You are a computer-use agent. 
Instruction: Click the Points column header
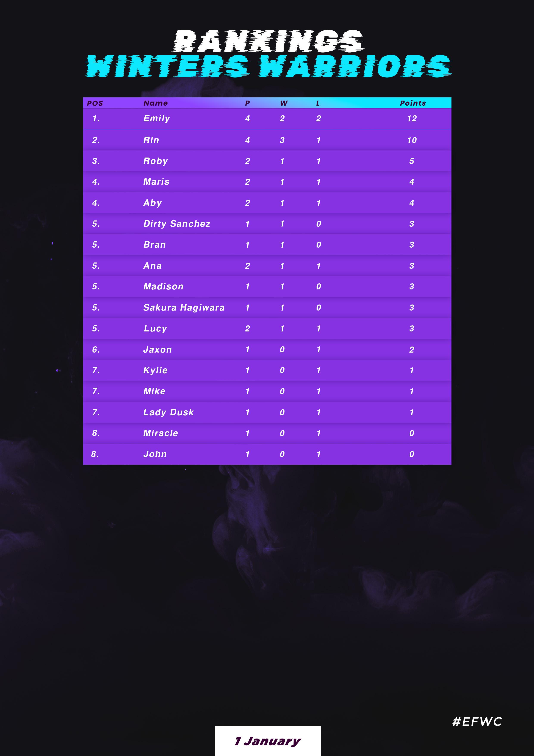(412, 103)
